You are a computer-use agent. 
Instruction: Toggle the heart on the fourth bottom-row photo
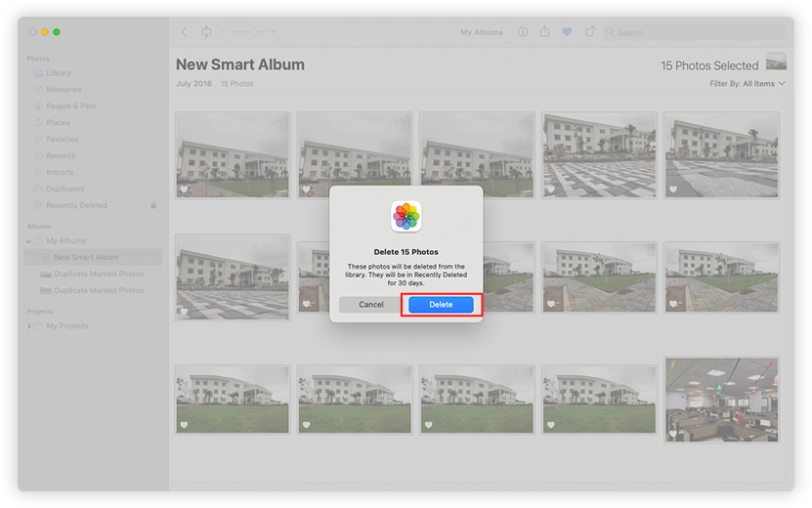[x=550, y=425]
